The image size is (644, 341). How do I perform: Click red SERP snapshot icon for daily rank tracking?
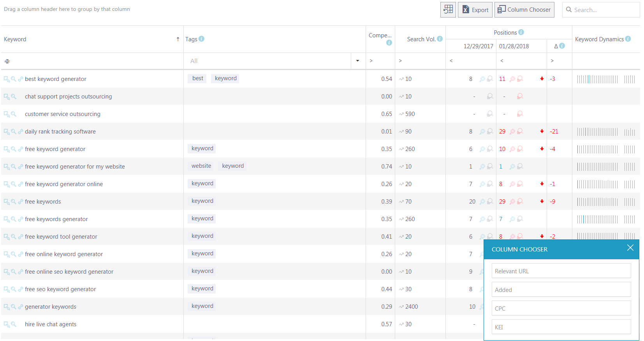tap(520, 131)
